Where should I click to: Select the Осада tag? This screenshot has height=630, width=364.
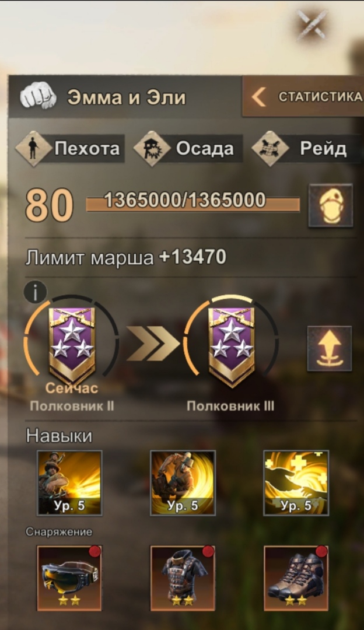(188, 148)
